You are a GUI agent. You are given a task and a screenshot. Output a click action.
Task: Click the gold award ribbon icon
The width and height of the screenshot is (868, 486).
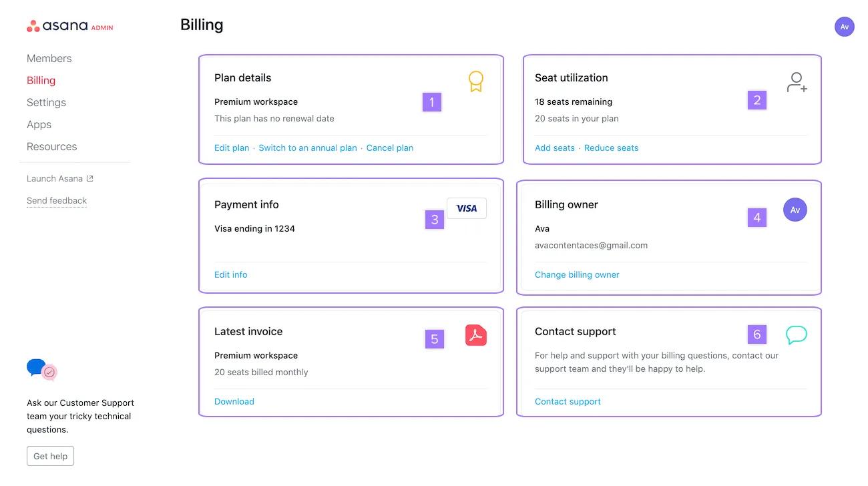coord(475,81)
